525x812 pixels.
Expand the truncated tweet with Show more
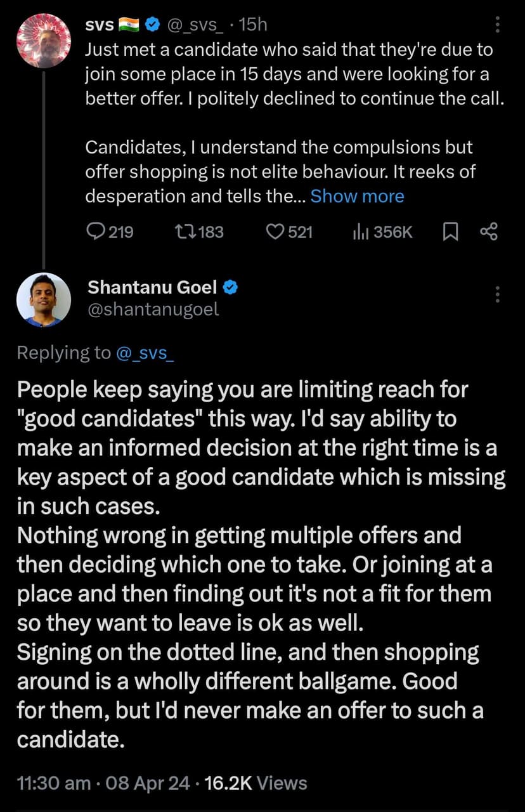click(357, 196)
